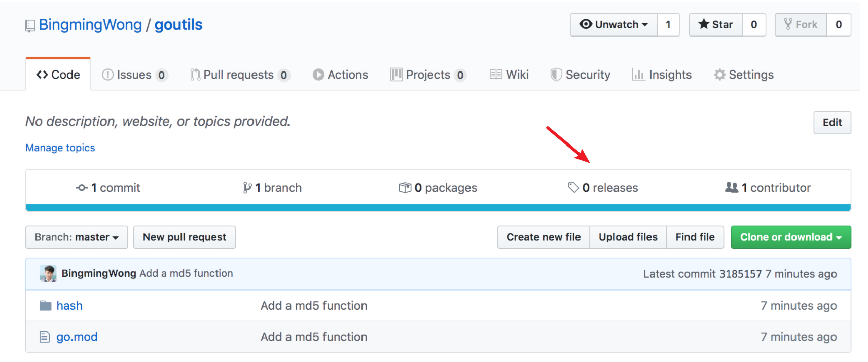
Task: Click the contributors people icon
Action: coord(732,188)
